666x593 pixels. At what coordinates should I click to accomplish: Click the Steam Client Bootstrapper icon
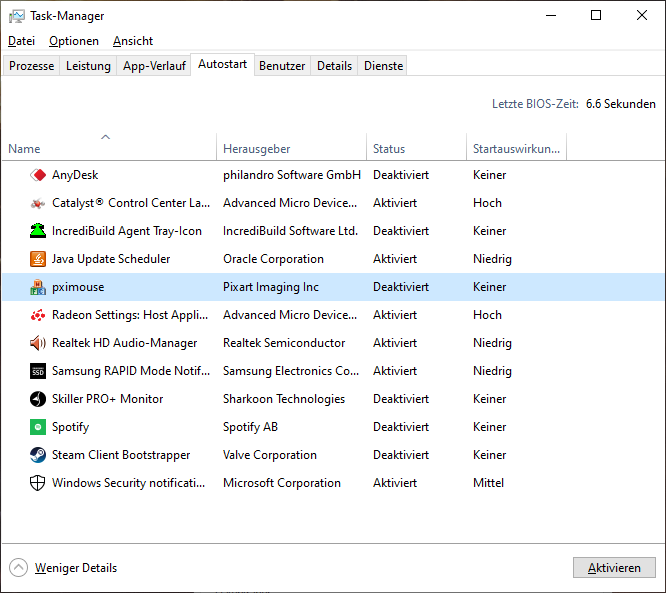pyautogui.click(x=38, y=455)
